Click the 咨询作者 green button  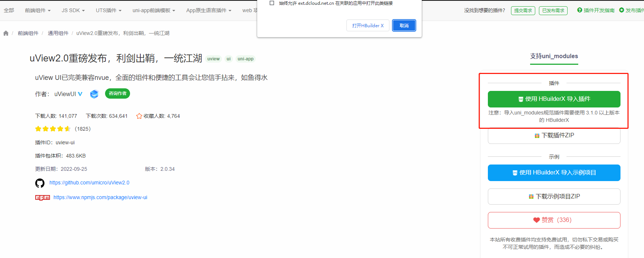point(118,93)
